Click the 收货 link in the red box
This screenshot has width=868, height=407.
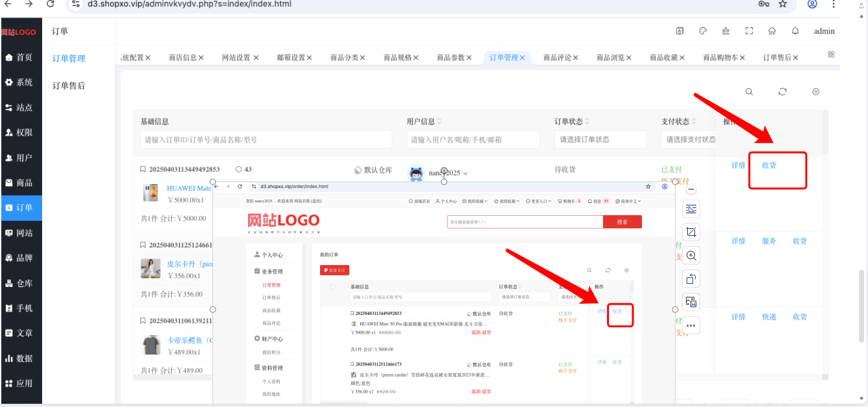pyautogui.click(x=769, y=165)
